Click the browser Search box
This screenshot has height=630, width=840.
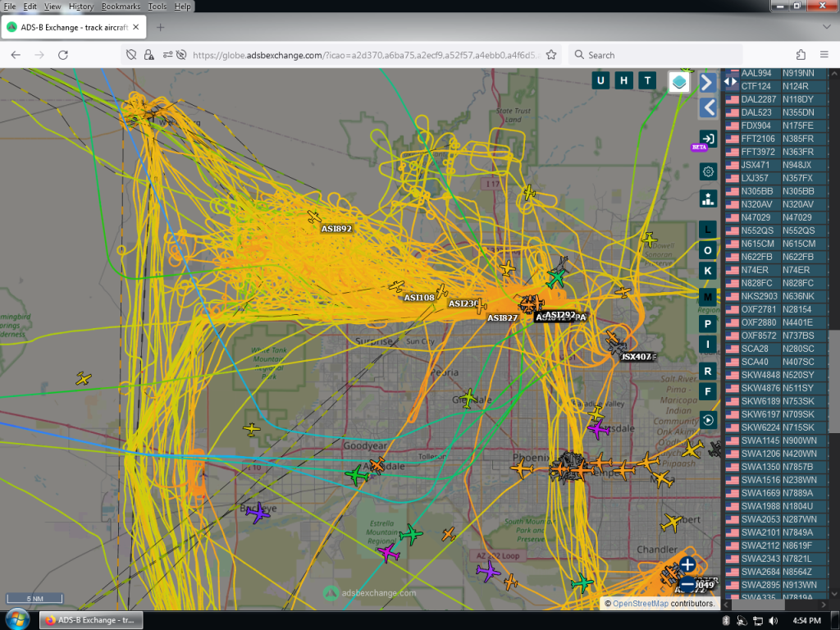655,55
